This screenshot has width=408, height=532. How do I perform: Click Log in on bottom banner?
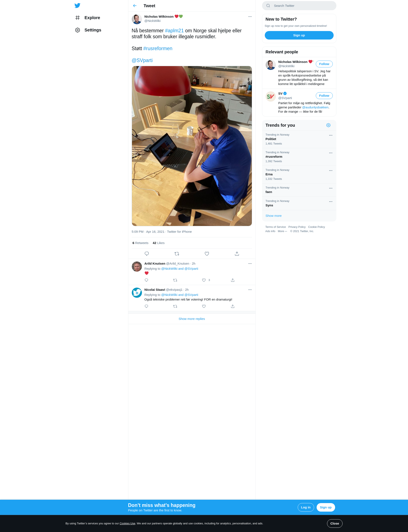[306, 507]
